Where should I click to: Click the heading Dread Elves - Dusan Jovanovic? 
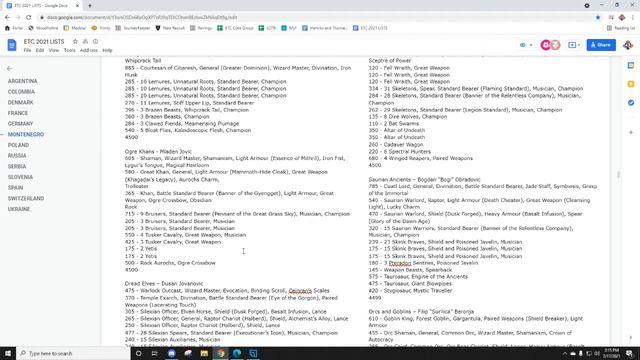pos(164,284)
